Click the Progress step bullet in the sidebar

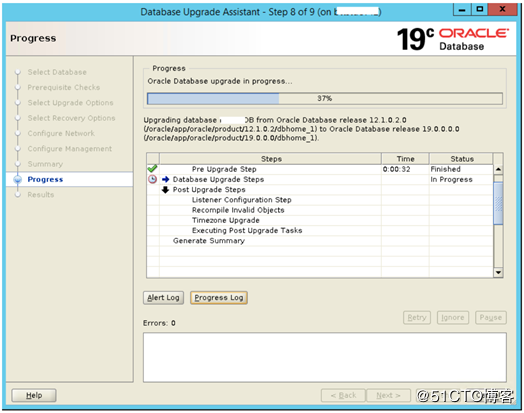point(17,179)
